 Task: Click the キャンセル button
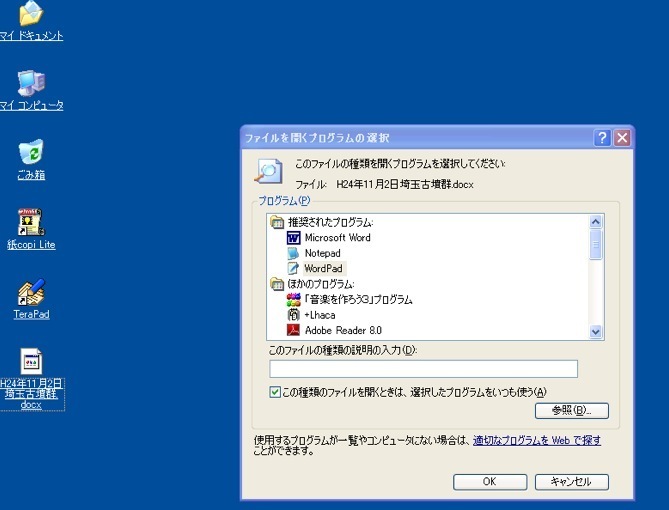coord(572,482)
